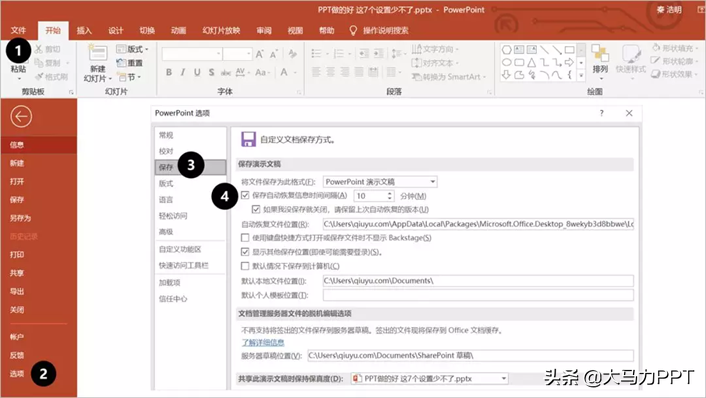
Task: Open the Design (设计) ribbon tab
Action: (x=116, y=31)
